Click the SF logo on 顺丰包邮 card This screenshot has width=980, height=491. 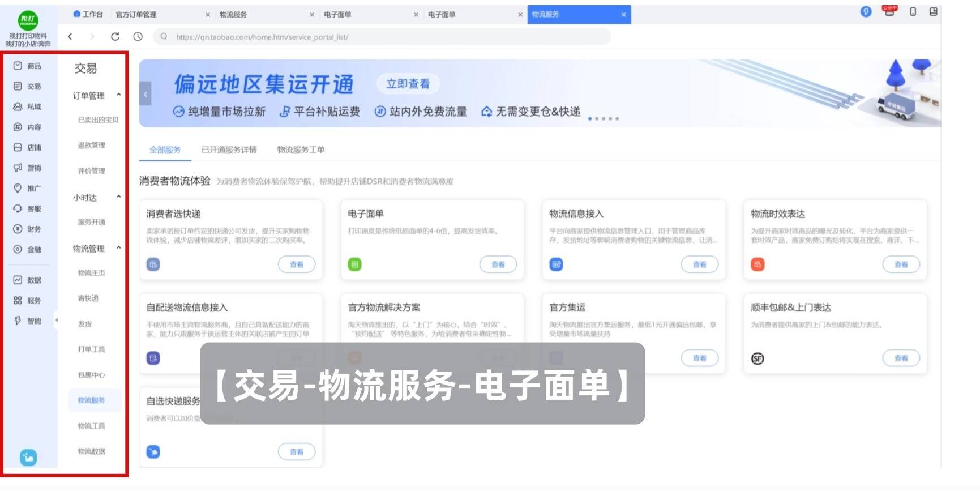tap(758, 358)
